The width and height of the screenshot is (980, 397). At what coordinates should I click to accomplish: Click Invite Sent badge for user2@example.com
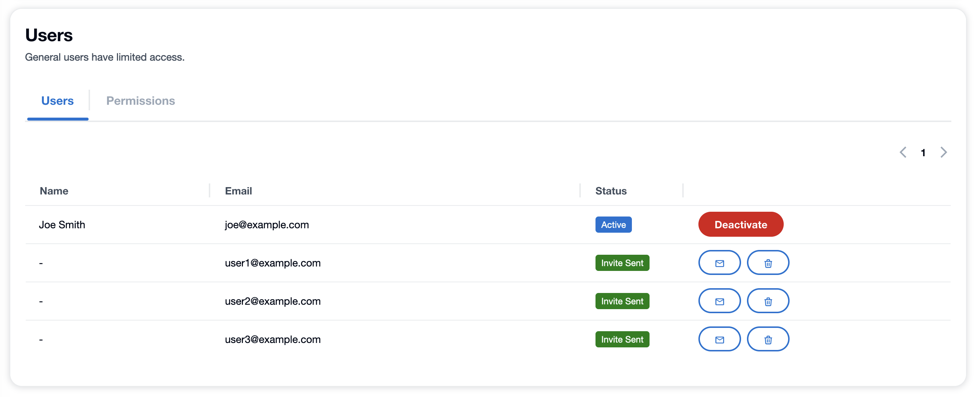click(622, 301)
